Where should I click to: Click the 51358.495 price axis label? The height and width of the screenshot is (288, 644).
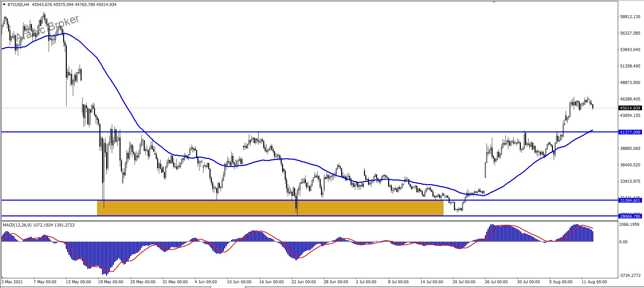click(630, 66)
